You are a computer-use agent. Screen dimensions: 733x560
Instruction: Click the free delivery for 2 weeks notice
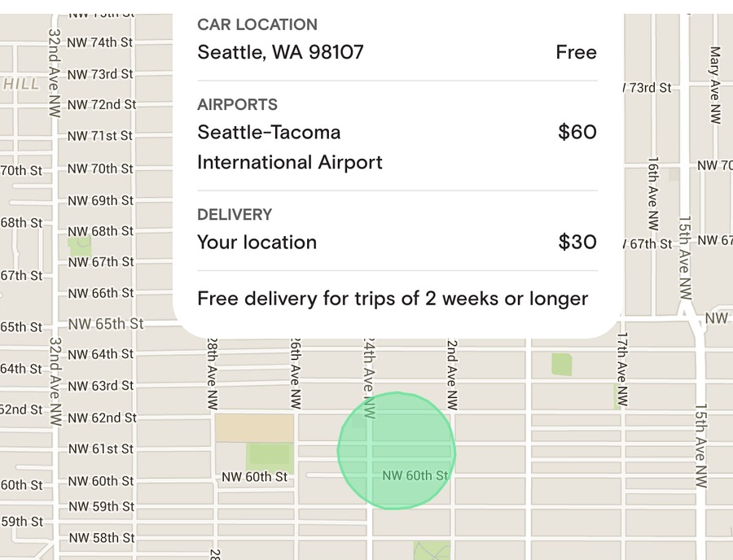[x=393, y=299]
